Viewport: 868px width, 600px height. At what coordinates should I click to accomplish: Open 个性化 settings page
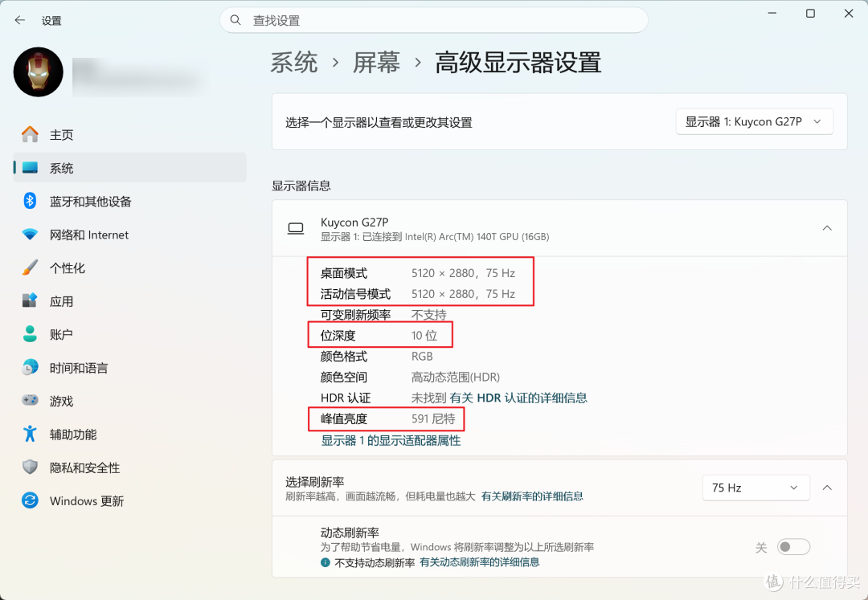129,267
